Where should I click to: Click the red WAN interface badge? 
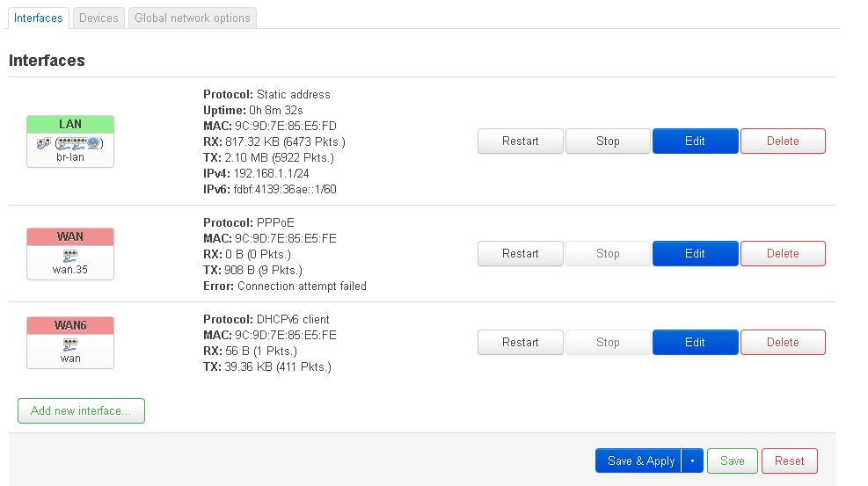pyautogui.click(x=70, y=236)
